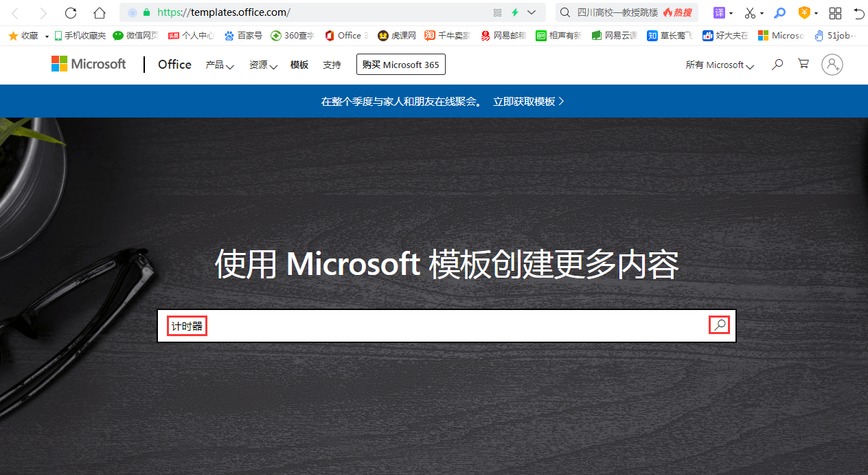Click the header search magnifier icon
The height and width of the screenshot is (475, 868).
point(777,64)
